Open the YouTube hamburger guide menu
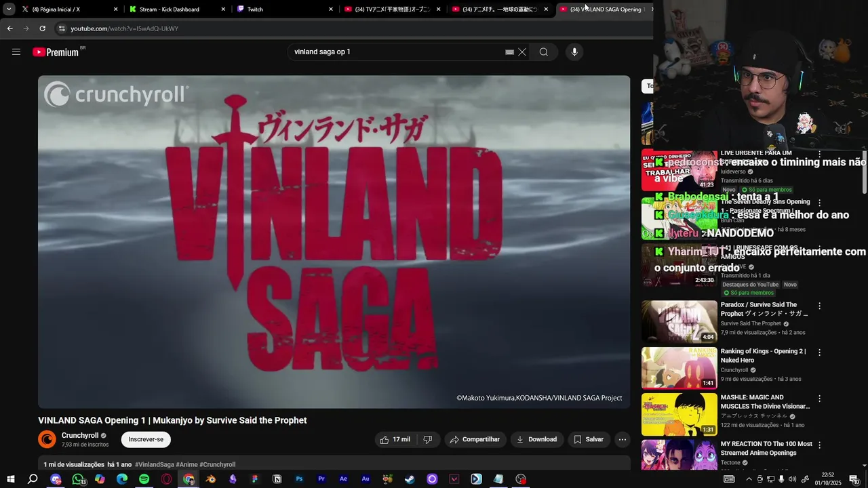The height and width of the screenshot is (488, 868). tap(16, 52)
